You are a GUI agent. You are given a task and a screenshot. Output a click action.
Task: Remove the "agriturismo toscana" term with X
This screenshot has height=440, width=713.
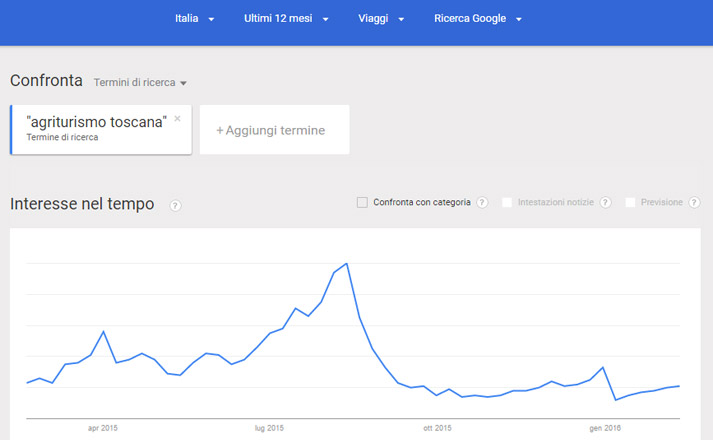tap(177, 119)
